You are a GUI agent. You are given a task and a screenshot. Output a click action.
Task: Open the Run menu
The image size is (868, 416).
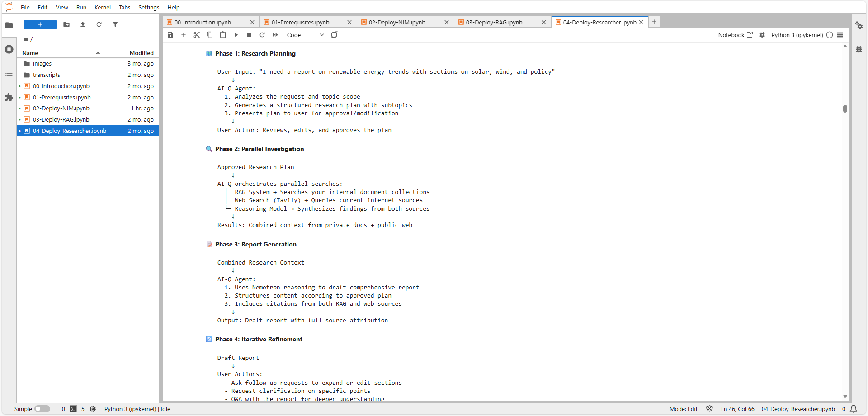(x=81, y=7)
